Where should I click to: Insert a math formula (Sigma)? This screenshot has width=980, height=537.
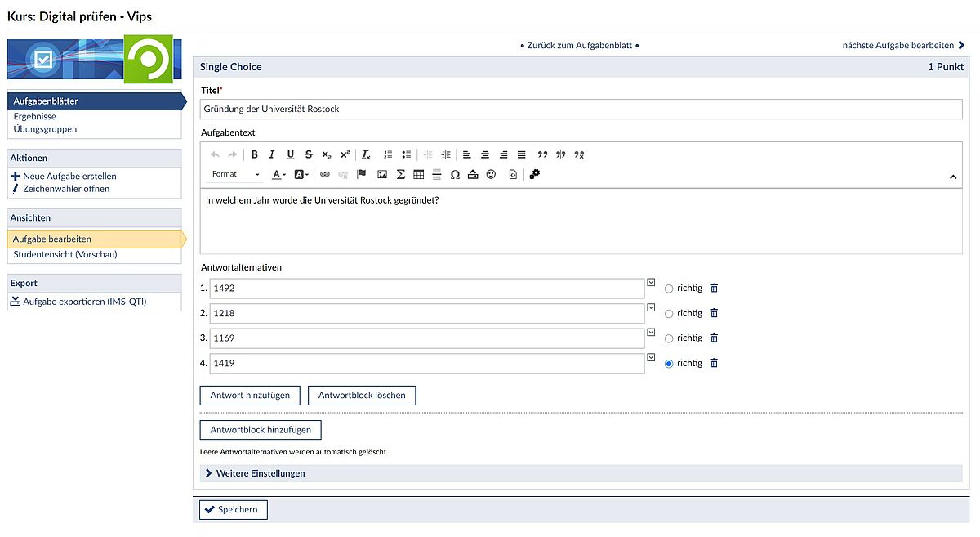400,174
